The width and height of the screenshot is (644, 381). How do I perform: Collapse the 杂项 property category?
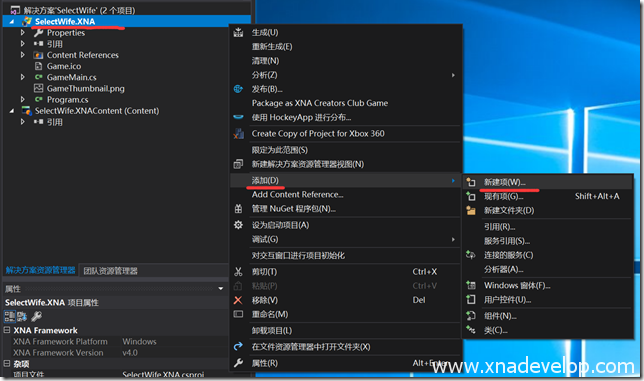7,363
